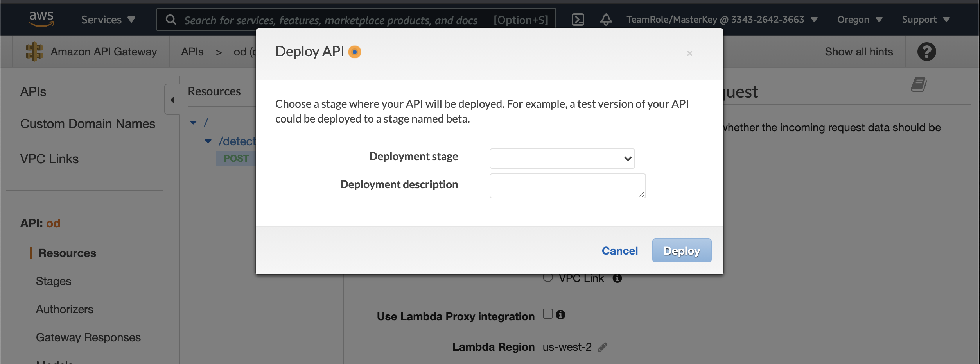Edit Lambda Region pencil icon
Viewport: 980px width, 364px height.
[x=603, y=347]
